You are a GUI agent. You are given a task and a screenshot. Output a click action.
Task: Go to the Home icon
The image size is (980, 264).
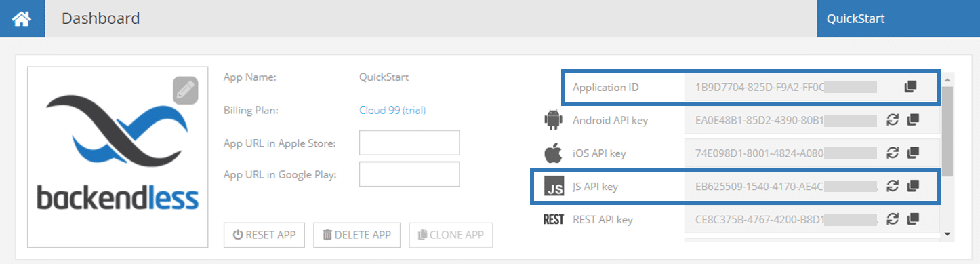tap(22, 19)
